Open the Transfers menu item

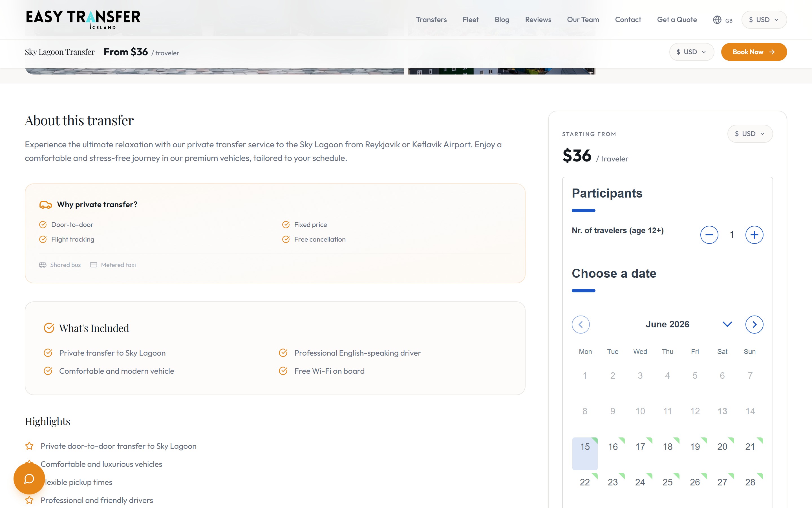click(431, 19)
